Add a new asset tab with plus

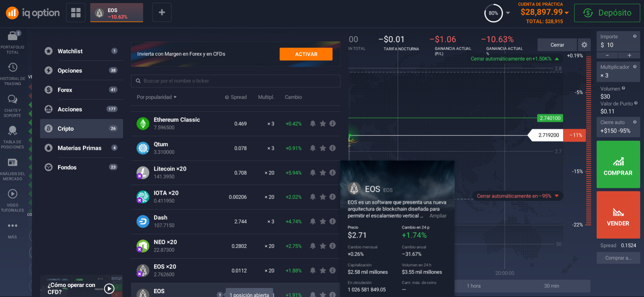click(162, 12)
